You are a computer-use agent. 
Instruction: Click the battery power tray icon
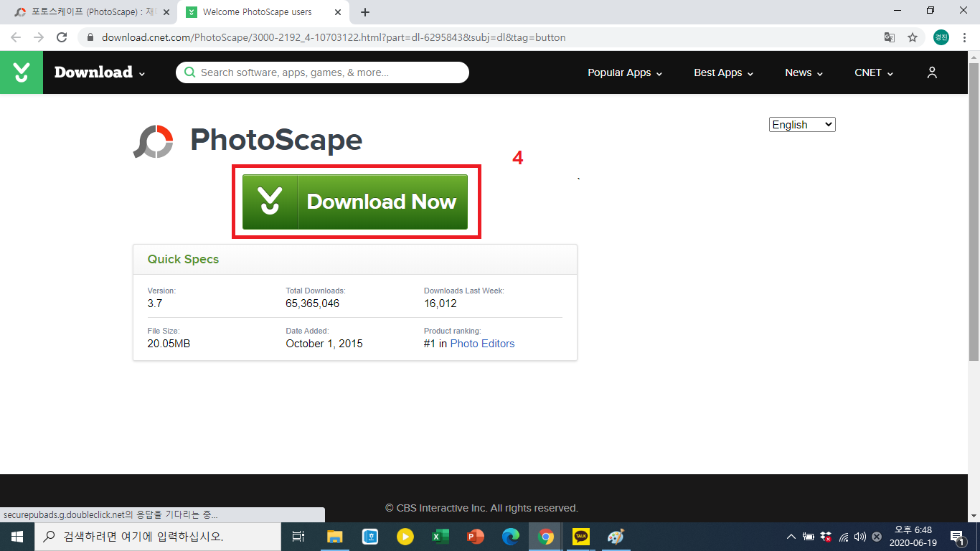(809, 537)
